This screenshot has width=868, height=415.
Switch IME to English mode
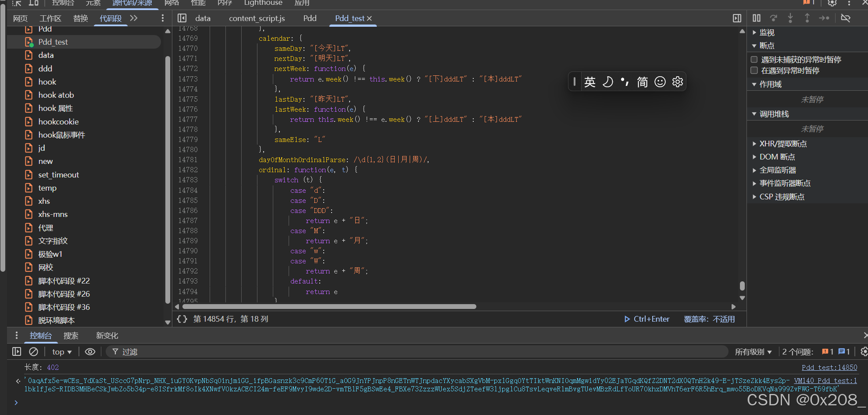(x=590, y=82)
